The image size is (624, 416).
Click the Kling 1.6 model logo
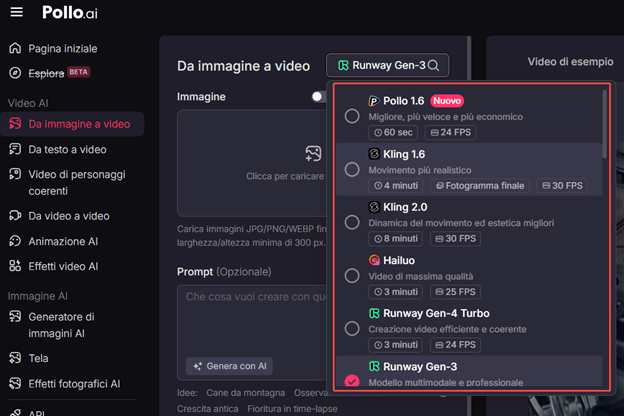pos(374,154)
